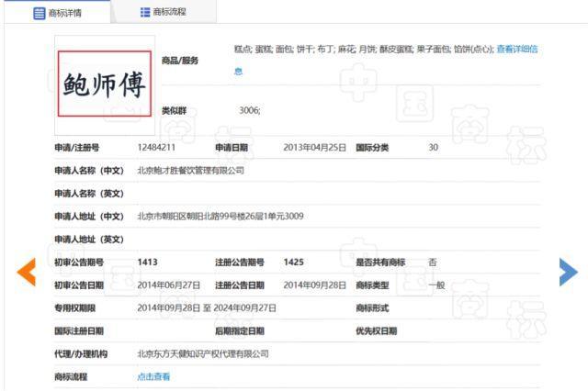588x391 pixels.
Task: Select the shared trademark value 否
Action: pyautogui.click(x=433, y=263)
